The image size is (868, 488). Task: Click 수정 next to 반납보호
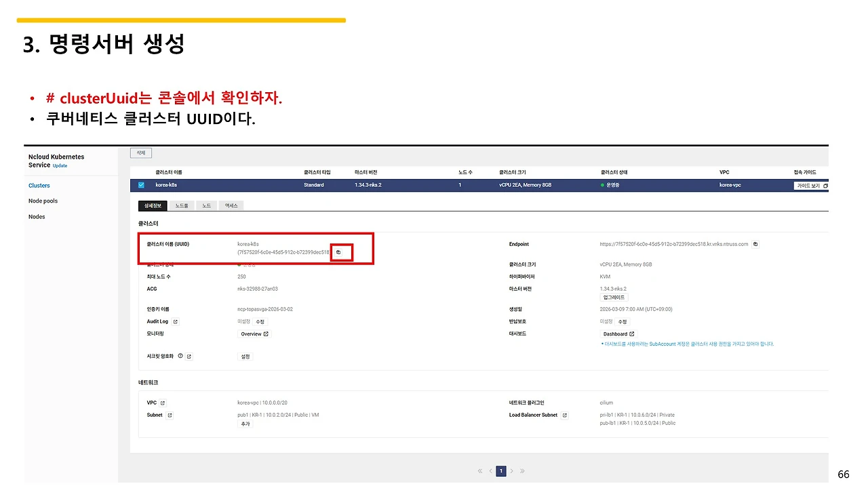pyautogui.click(x=622, y=321)
